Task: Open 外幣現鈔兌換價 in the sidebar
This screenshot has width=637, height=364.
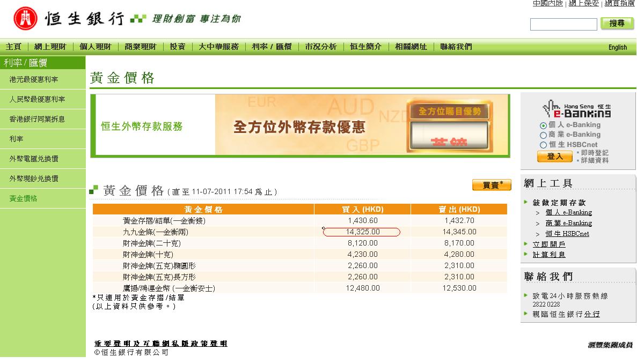Action: tap(34, 179)
